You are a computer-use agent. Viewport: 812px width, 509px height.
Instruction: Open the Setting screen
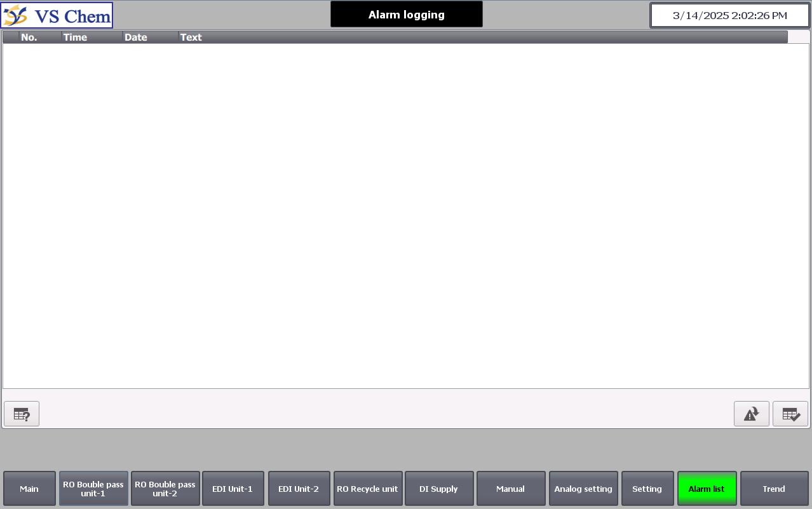pos(647,489)
